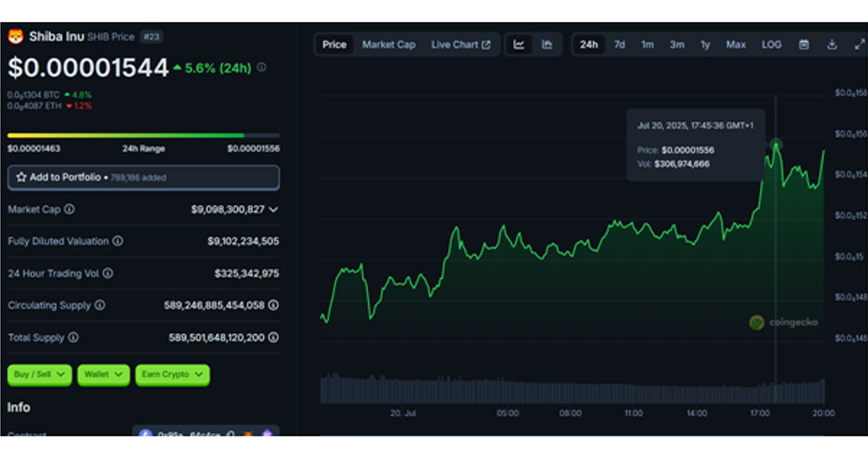868x456 pixels.
Task: Switch to line chart view icon
Action: tap(519, 45)
